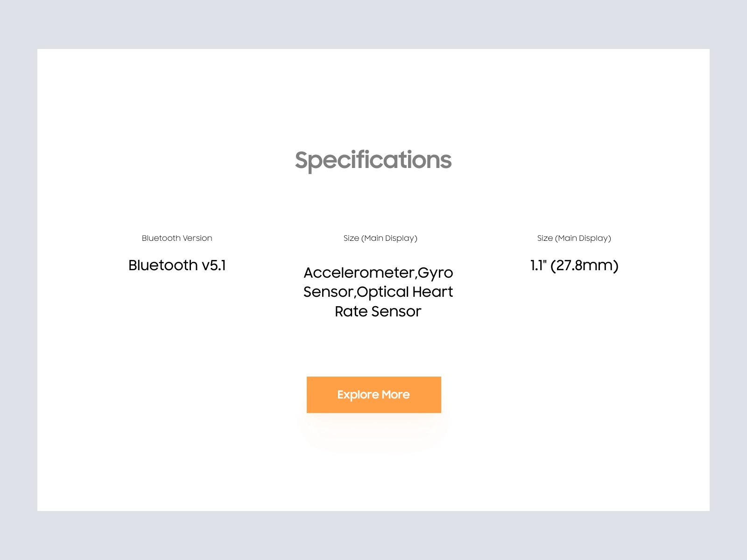Click the word Explore on the orange button
The width and height of the screenshot is (747, 560).
pyautogui.click(x=358, y=395)
